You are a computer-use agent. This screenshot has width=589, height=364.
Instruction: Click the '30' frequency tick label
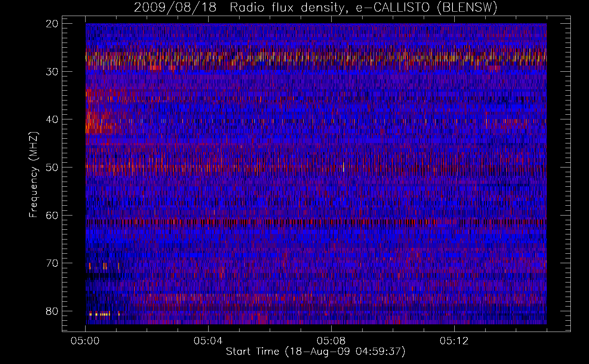[52, 72]
